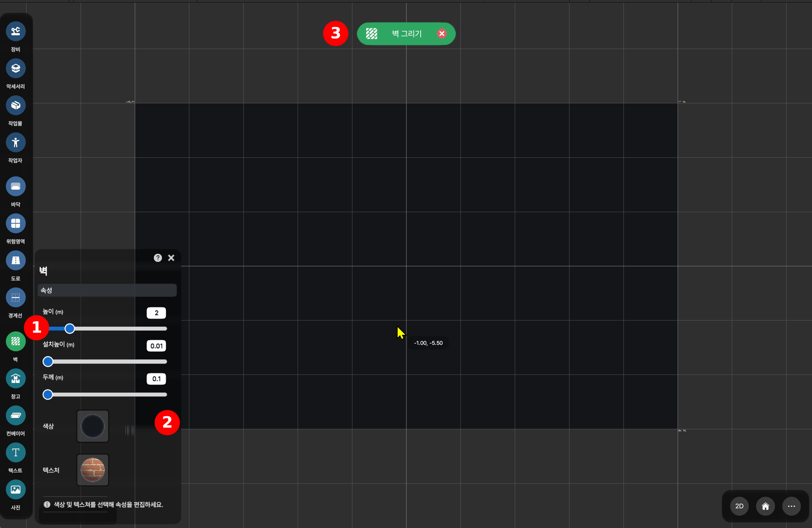Open the more options ellipsis menu
The image size is (812, 528).
click(791, 506)
